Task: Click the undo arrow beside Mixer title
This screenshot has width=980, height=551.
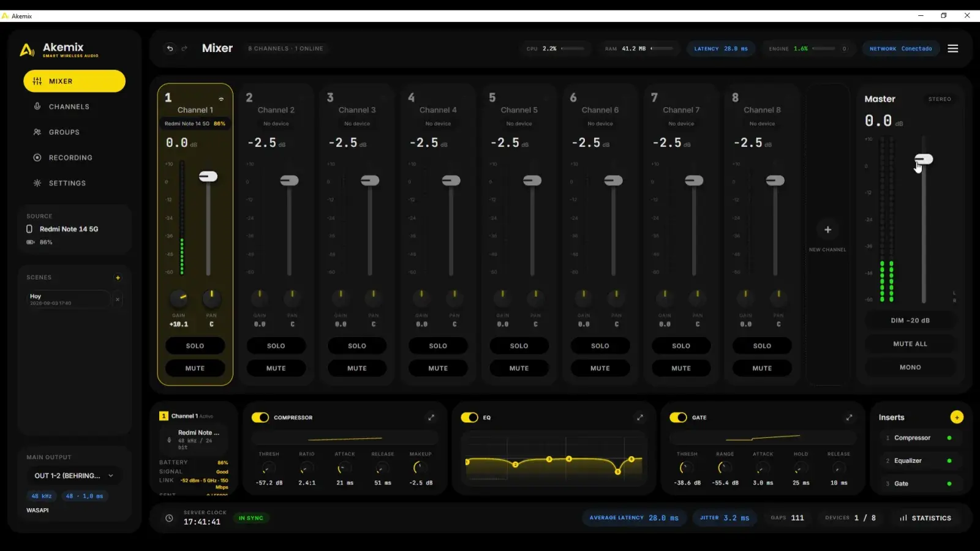Action: (x=170, y=48)
